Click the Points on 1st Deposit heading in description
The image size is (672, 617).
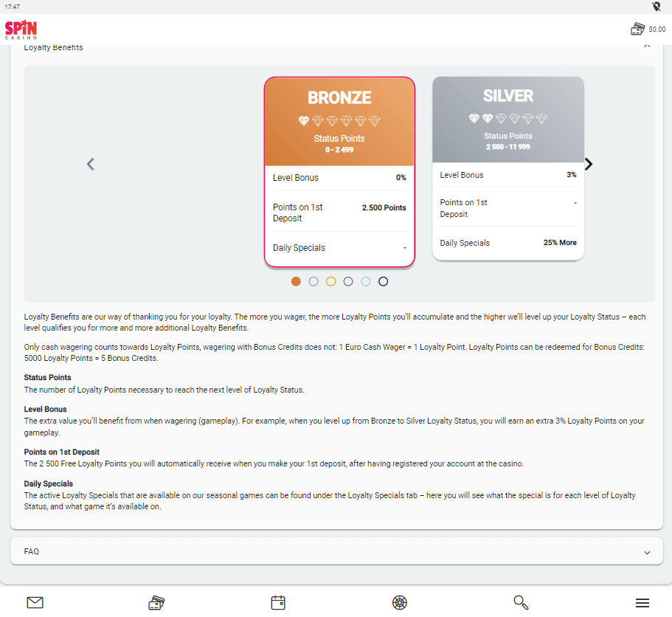[x=62, y=452]
